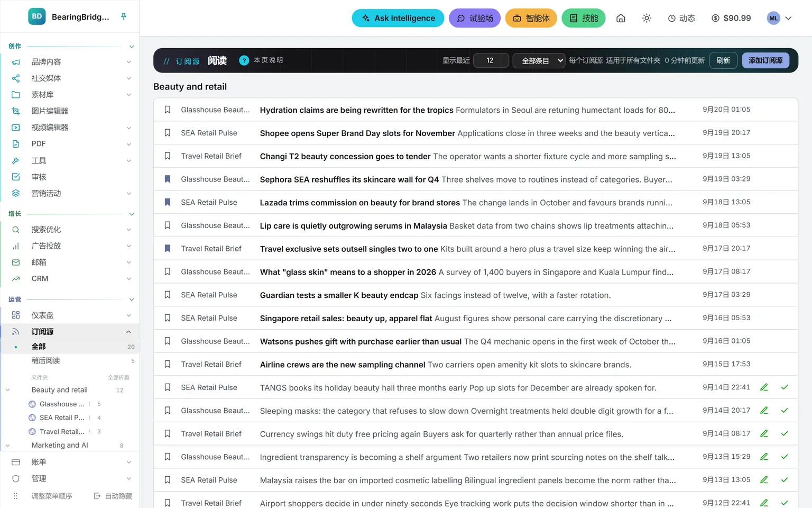812x508 pixels.
Task: Remove bookmark from Sephora SEA article
Action: (x=168, y=179)
